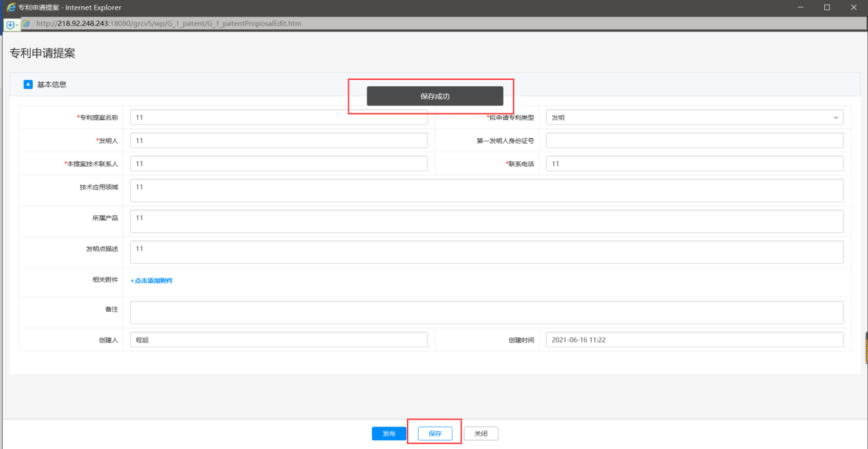Maximize the Internet Explorer window

[826, 7]
